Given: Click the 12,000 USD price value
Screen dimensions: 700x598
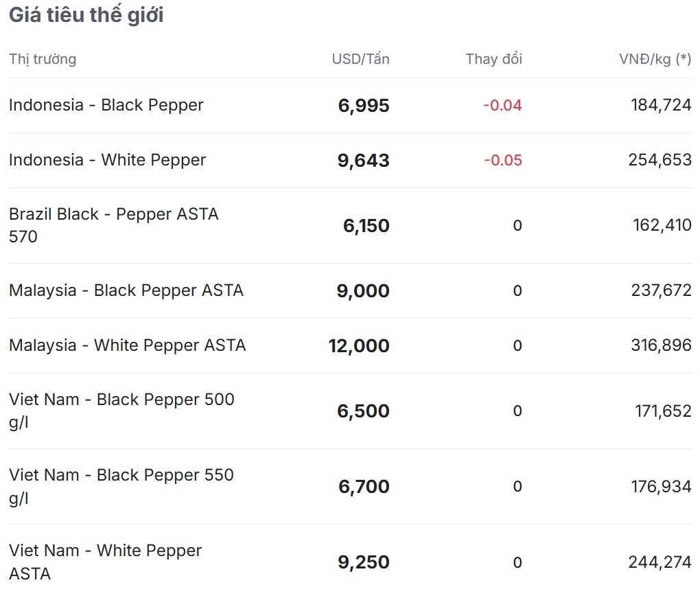Looking at the screenshot, I should 359,346.
